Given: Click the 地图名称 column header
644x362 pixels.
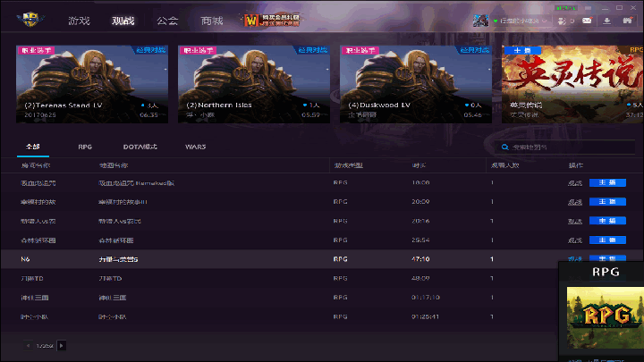Looking at the screenshot, I should pyautogui.click(x=114, y=165).
